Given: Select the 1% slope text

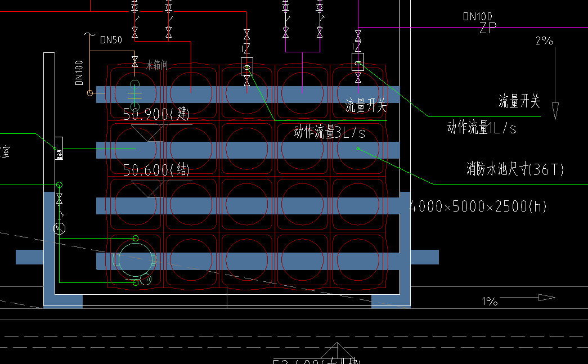Looking at the screenshot, I should (490, 302).
